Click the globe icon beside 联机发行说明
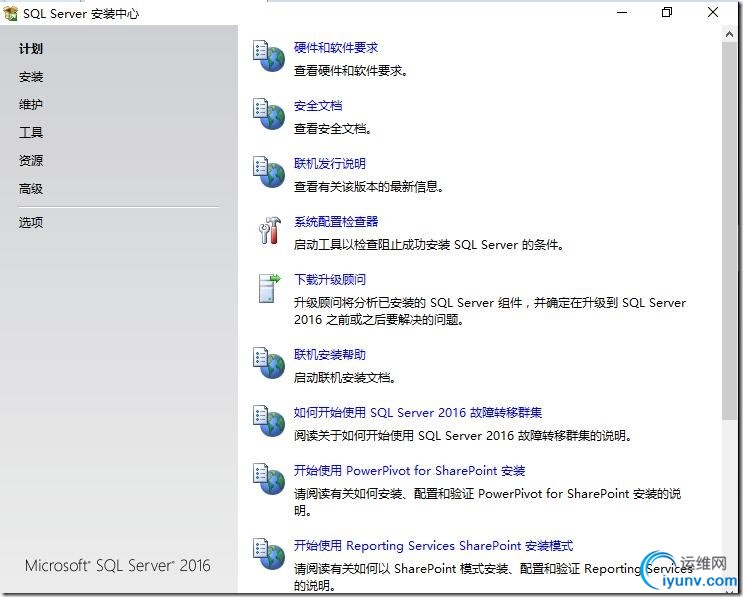The width and height of the screenshot is (743, 597). tap(269, 172)
